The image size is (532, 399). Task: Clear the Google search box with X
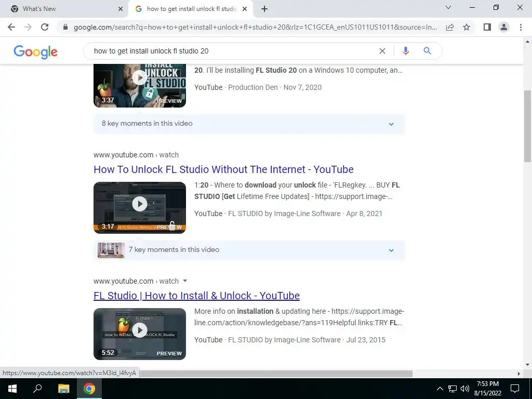tap(382, 51)
